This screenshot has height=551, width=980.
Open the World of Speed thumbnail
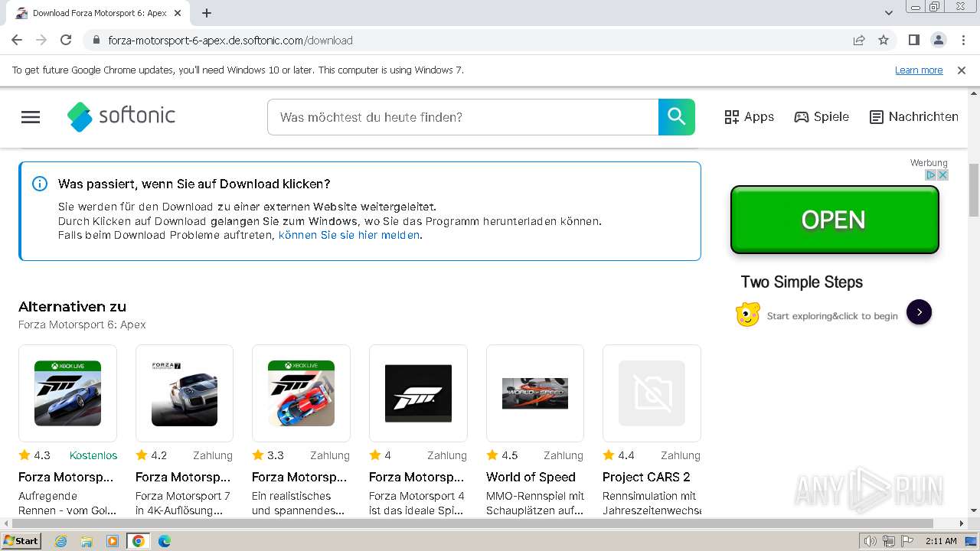535,393
